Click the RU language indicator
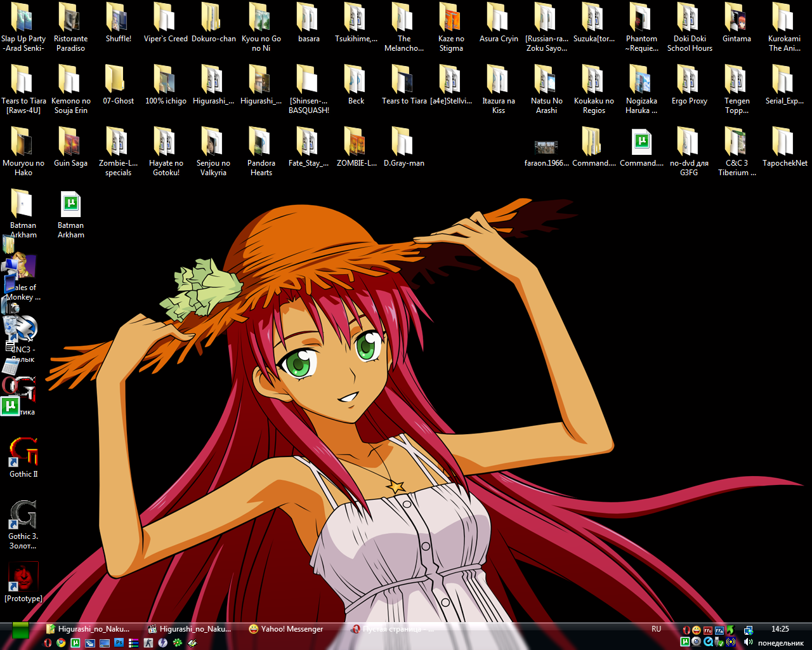The image size is (812, 650). [656, 629]
